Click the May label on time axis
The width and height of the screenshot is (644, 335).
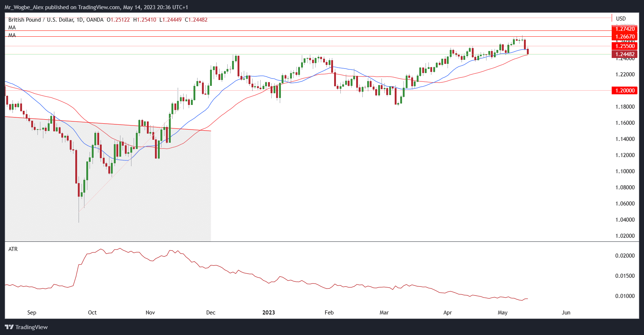[503, 313]
